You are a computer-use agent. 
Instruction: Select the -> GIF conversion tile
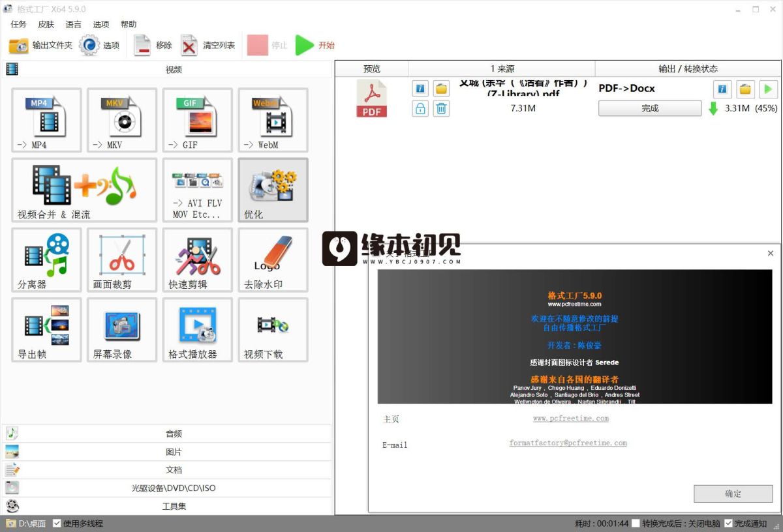pos(197,120)
